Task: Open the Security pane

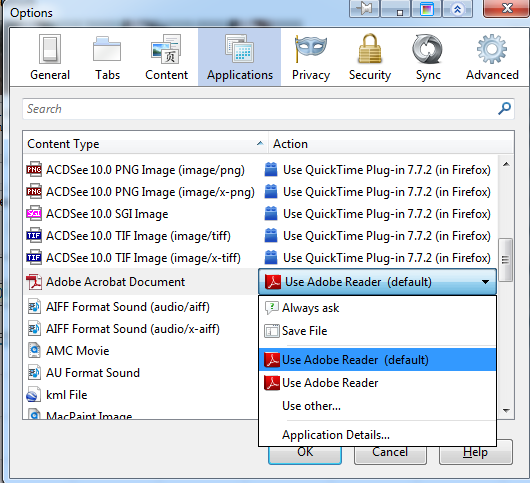Action: (x=370, y=57)
